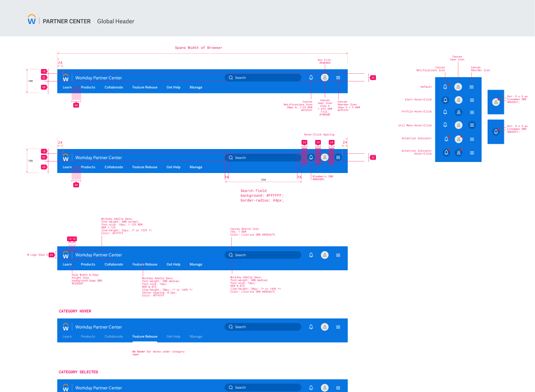This screenshot has width=535, height=392.
Task: Click the enlarged bell detail with Cinnamon dot
Action: tap(496, 131)
